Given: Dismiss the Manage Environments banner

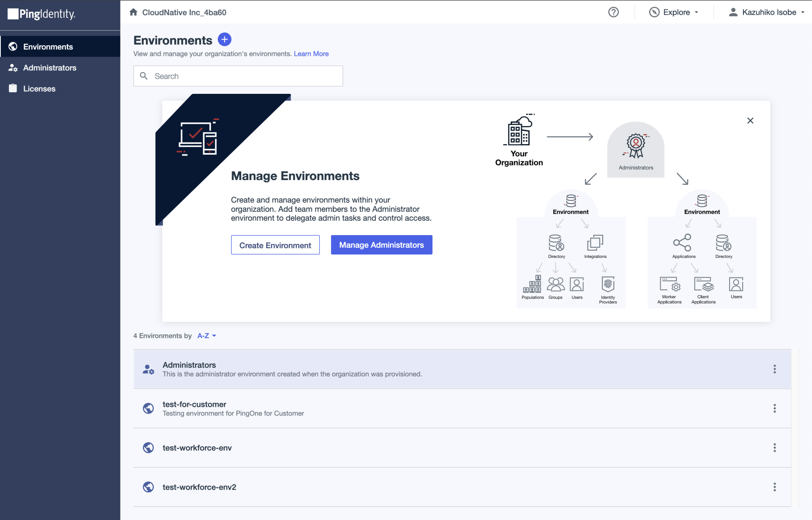Looking at the screenshot, I should tap(750, 120).
